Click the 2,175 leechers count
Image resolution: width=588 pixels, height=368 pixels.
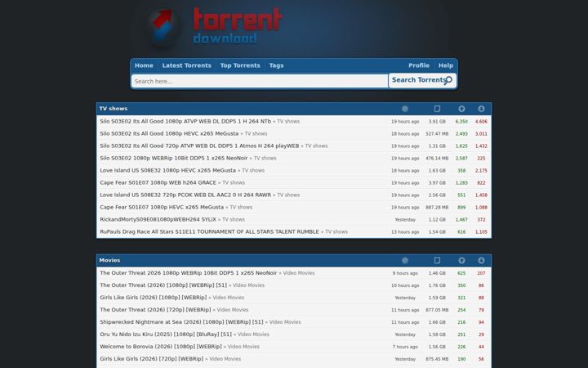pos(482,170)
